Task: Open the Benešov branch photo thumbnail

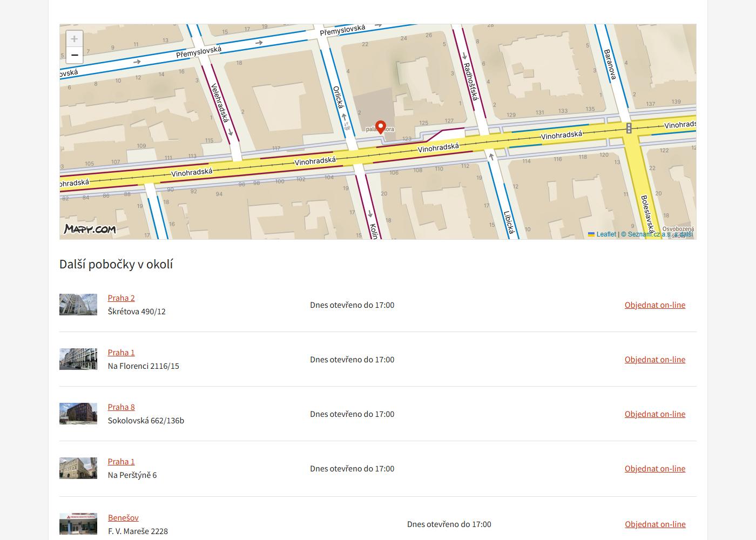Action: (x=78, y=524)
